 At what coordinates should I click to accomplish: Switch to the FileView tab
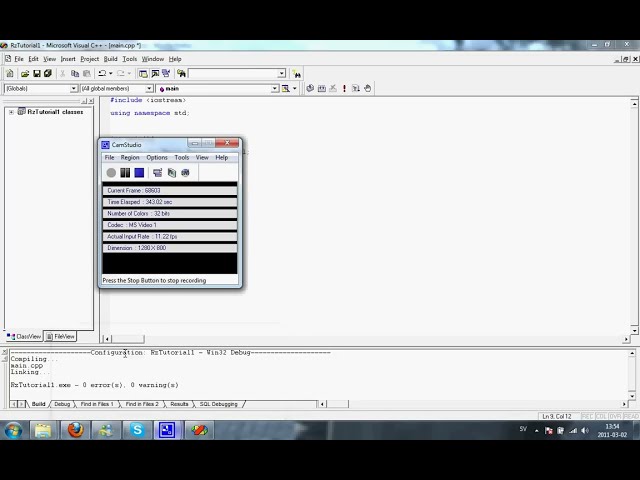point(60,336)
